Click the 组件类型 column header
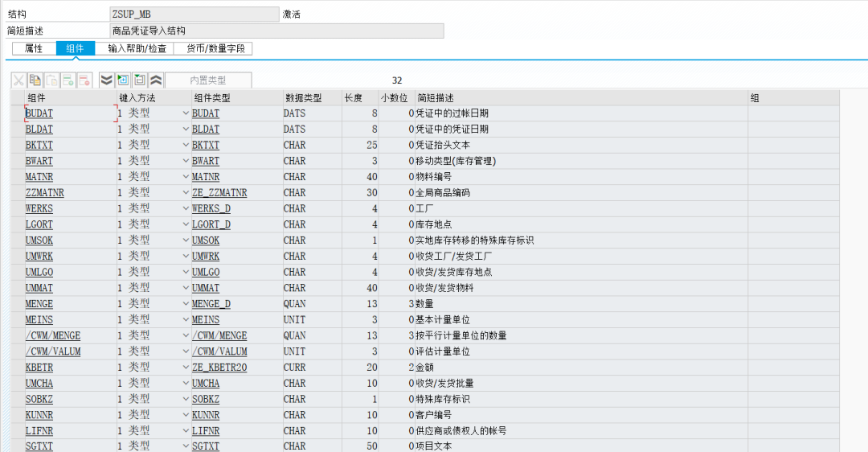The height and width of the screenshot is (452, 868). pyautogui.click(x=236, y=98)
